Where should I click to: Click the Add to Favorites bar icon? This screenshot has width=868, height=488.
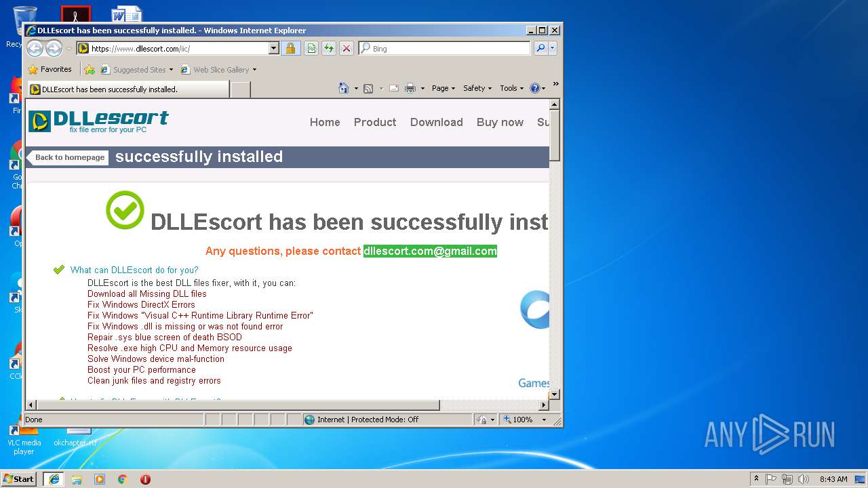[x=89, y=69]
